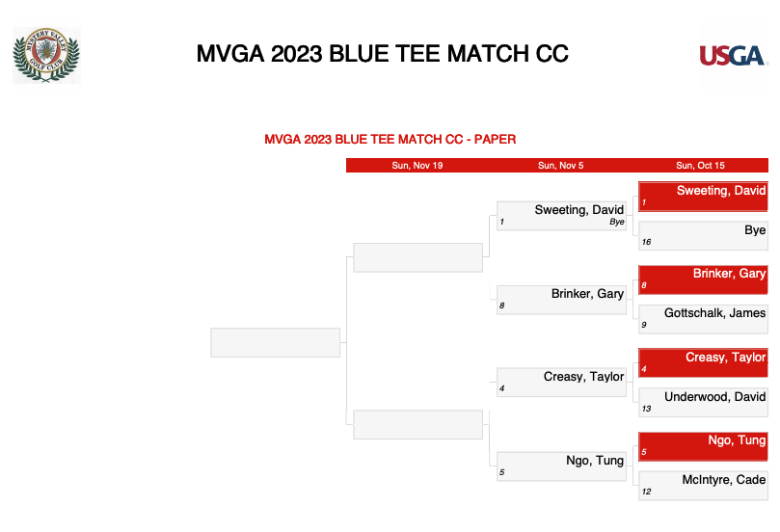Click the USGA logo
The width and height of the screenshot is (780, 532).
[x=734, y=55]
